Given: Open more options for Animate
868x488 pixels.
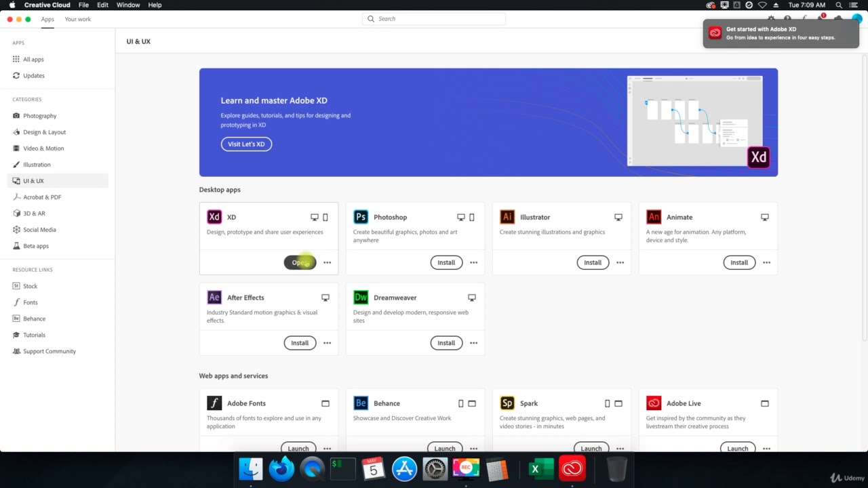Looking at the screenshot, I should coord(766,262).
